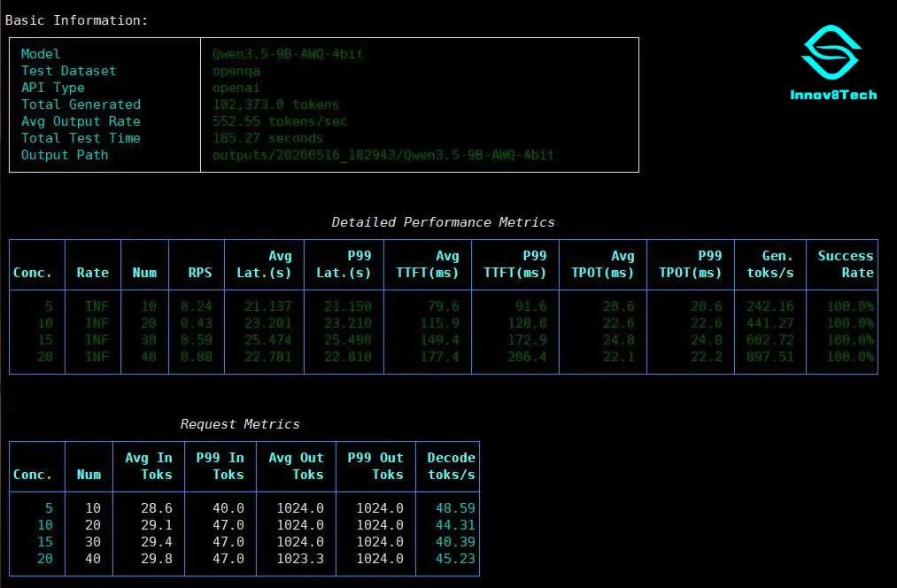Select the Gen. toks/s value '441.27'
This screenshot has width=897, height=588.
tap(770, 323)
